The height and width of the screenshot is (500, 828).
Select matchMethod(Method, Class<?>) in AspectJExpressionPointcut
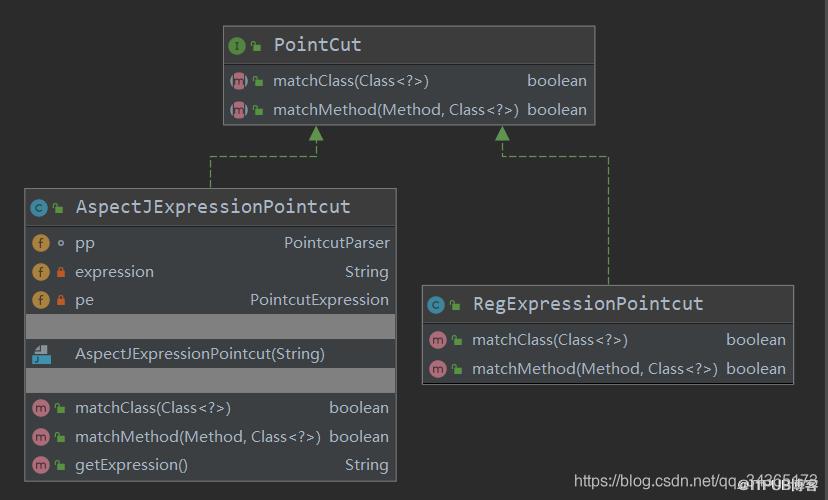[x=197, y=437]
